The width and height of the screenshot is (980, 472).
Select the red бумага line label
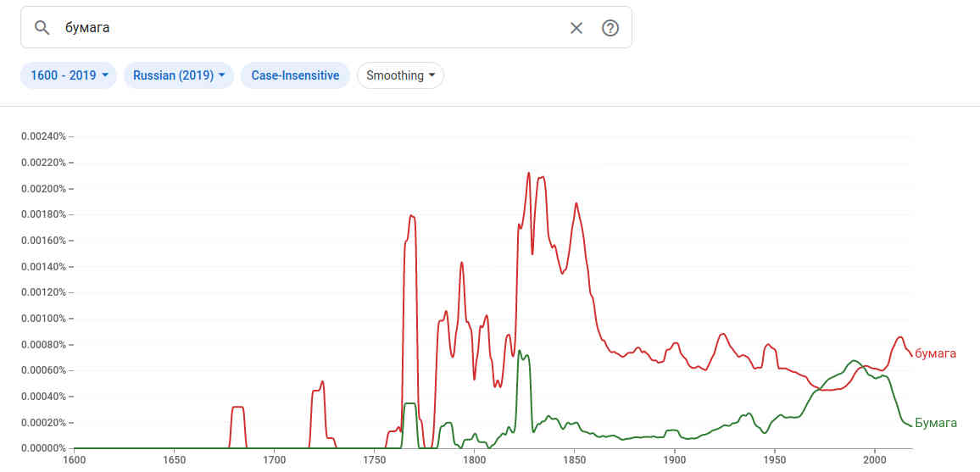coord(935,353)
